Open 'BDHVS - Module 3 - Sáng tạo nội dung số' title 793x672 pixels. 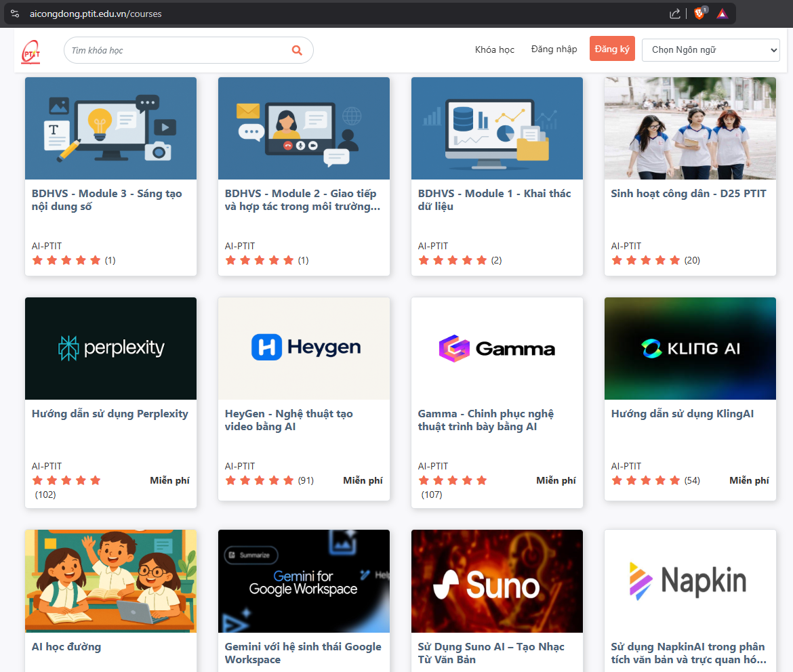[x=106, y=200]
